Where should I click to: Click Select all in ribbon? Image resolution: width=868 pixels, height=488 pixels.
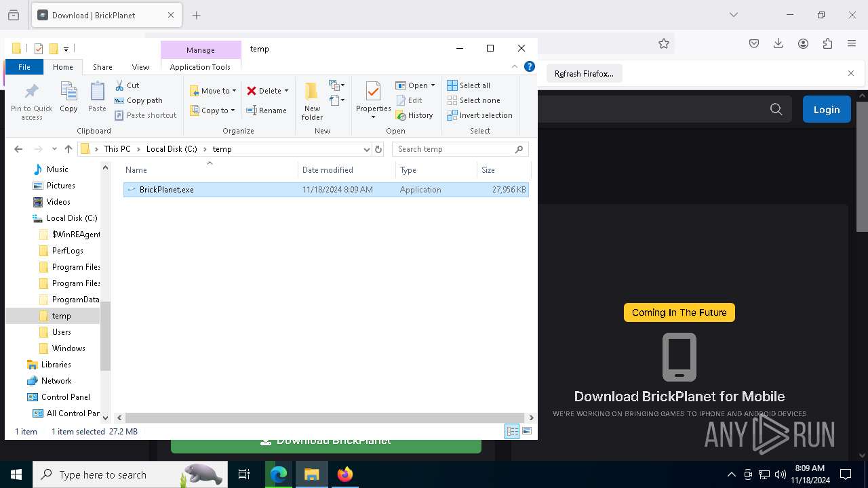469,85
